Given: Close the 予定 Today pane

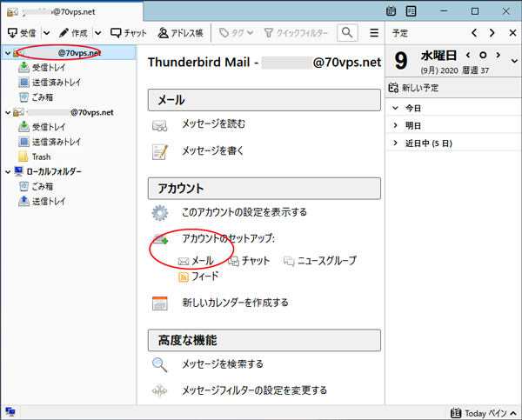Looking at the screenshot, I should [x=512, y=33].
